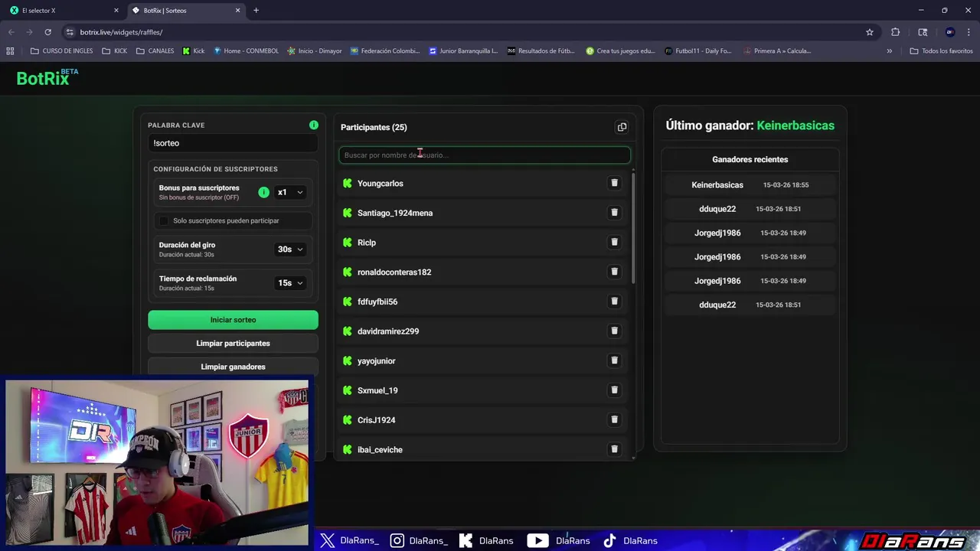
Task: Delete fdfuyfbii56 participant entry
Action: [x=614, y=302]
